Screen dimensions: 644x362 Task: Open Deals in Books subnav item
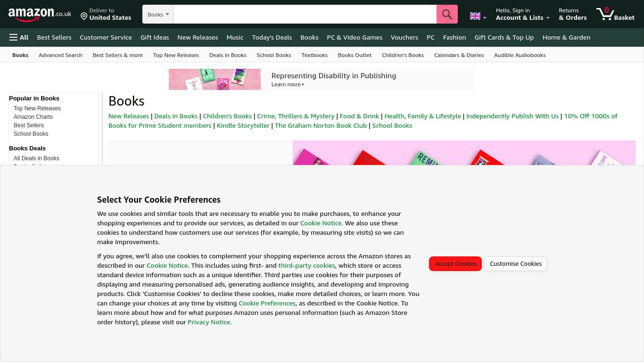coord(228,55)
